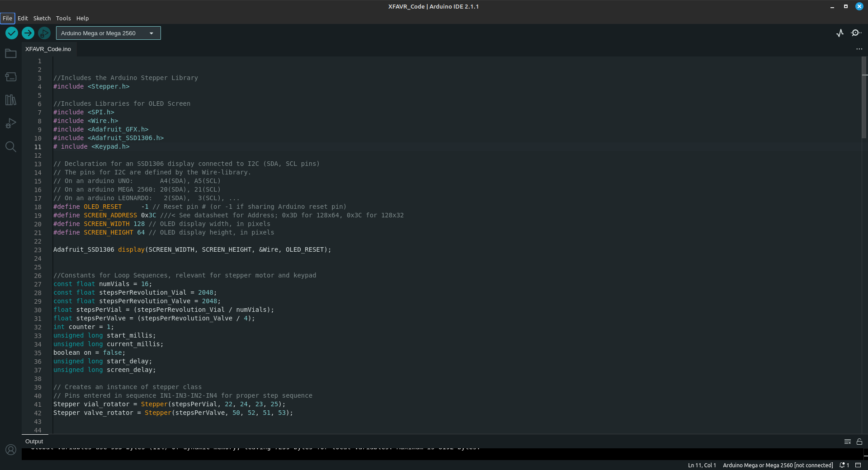Open the File menu
The height and width of the screenshot is (470, 868).
point(7,18)
